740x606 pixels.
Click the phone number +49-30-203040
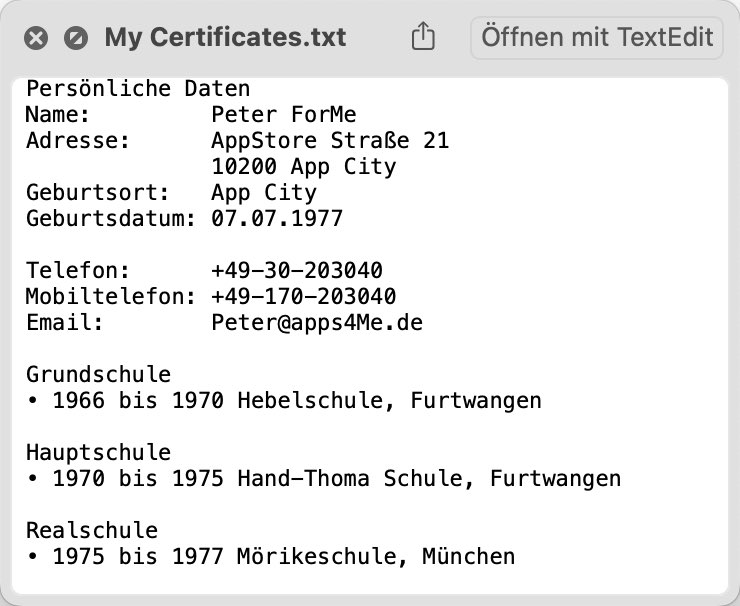[x=297, y=270]
